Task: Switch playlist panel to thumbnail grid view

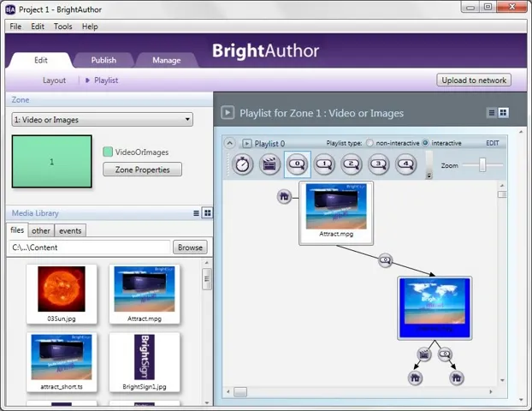Action: click(503, 112)
